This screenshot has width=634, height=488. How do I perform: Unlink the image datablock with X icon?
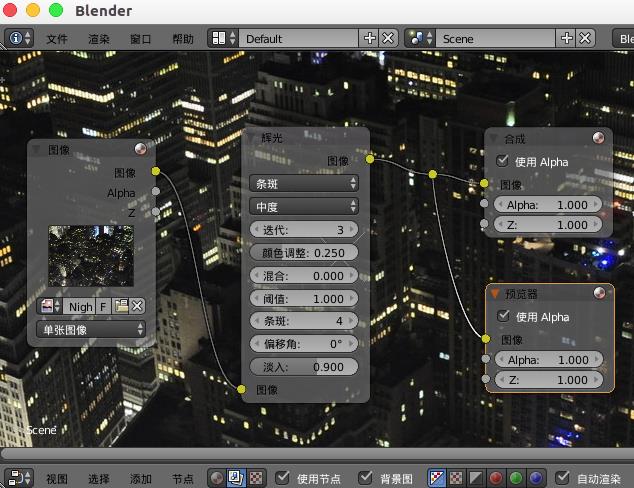(x=137, y=306)
